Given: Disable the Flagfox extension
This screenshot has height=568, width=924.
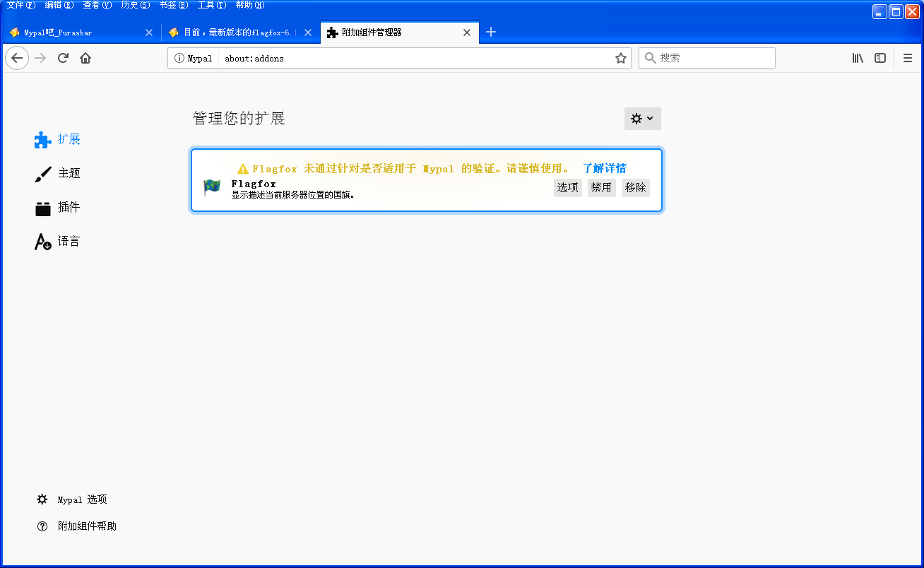Looking at the screenshot, I should 601,187.
